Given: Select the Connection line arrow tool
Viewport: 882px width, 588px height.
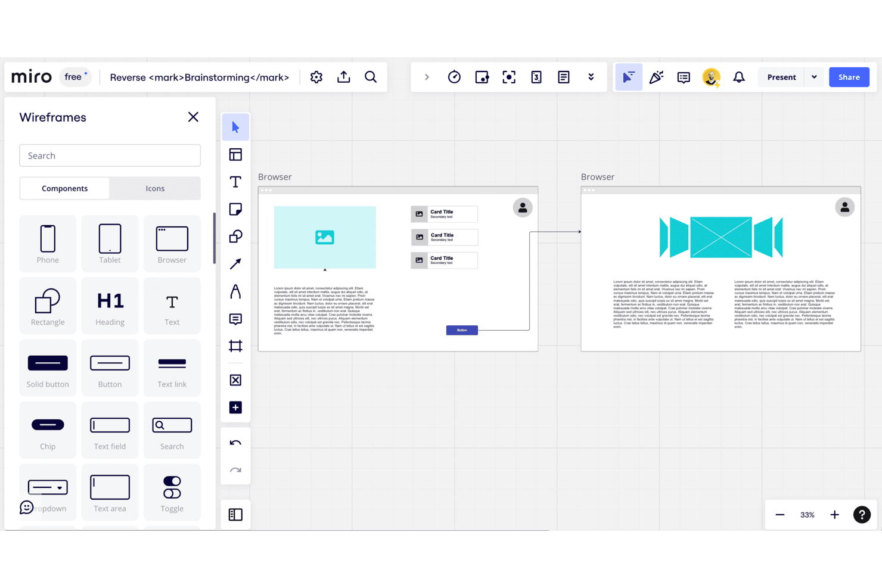Looking at the screenshot, I should coord(235,264).
